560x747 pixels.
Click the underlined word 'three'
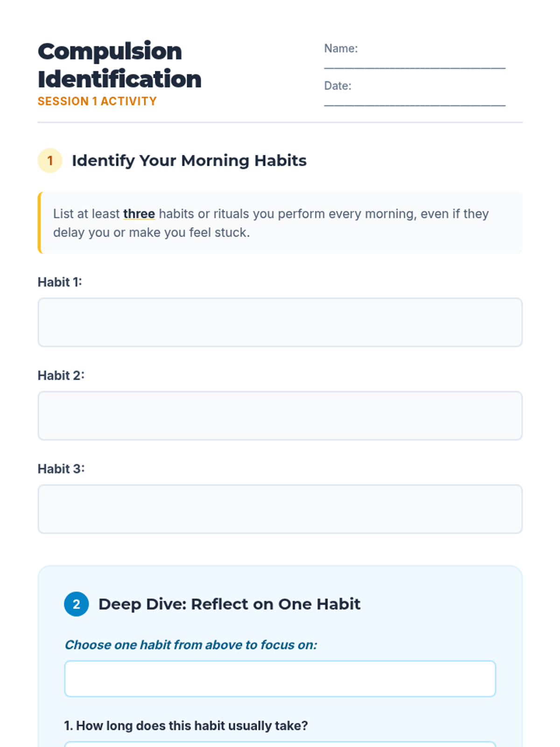point(139,214)
